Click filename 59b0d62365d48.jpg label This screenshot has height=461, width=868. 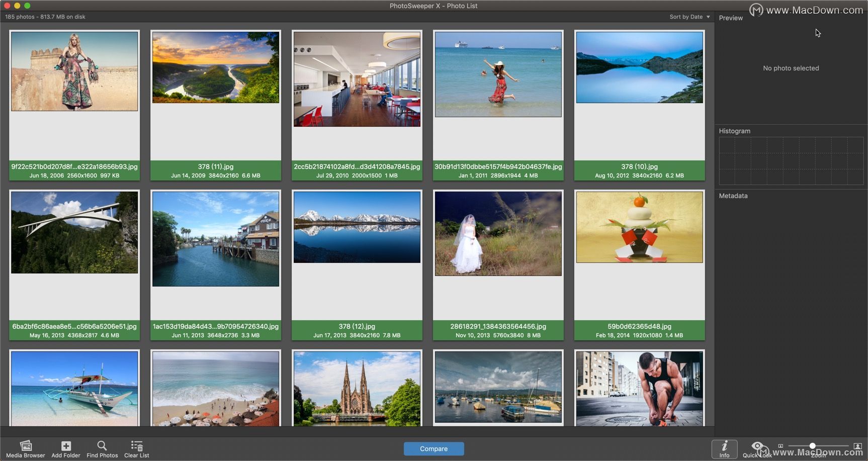640,326
